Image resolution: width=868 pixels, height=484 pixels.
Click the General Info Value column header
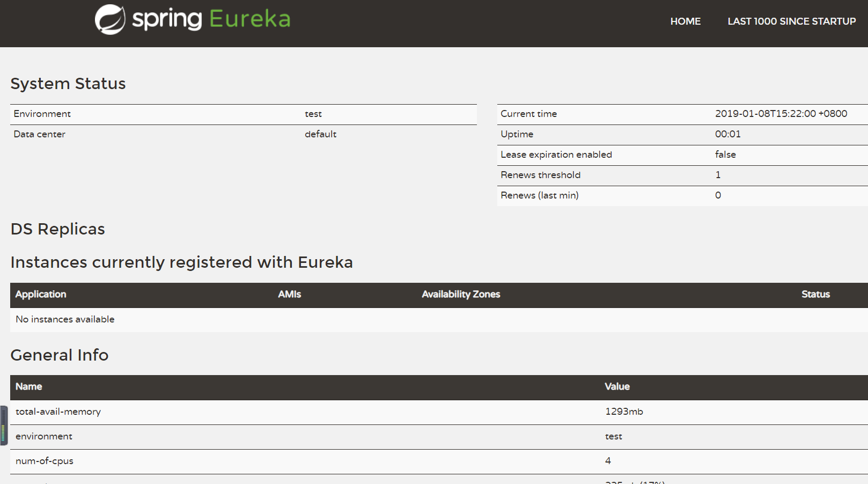tap(617, 386)
